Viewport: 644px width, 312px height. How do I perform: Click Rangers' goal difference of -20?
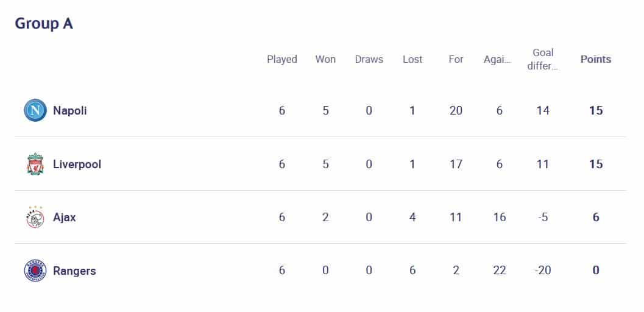(x=542, y=270)
